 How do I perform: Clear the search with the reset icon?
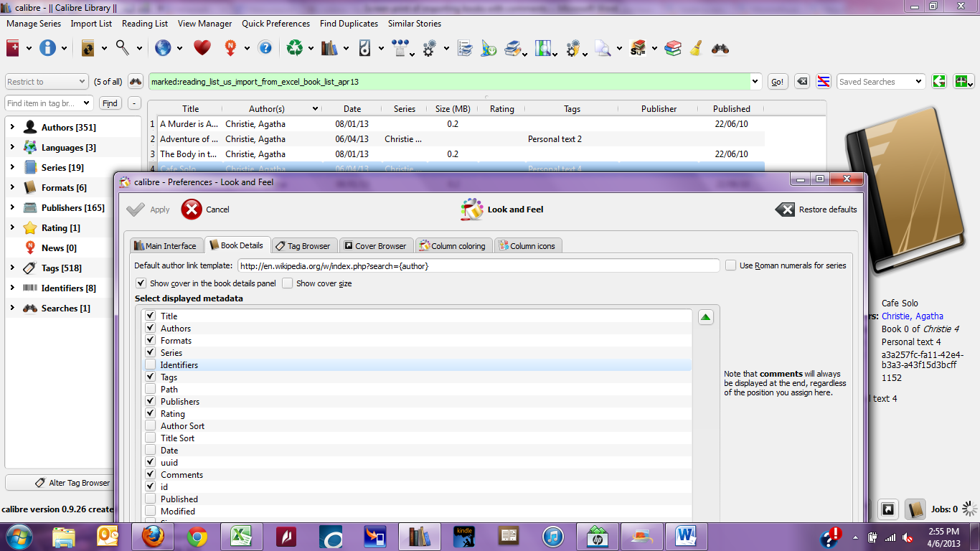(x=803, y=82)
